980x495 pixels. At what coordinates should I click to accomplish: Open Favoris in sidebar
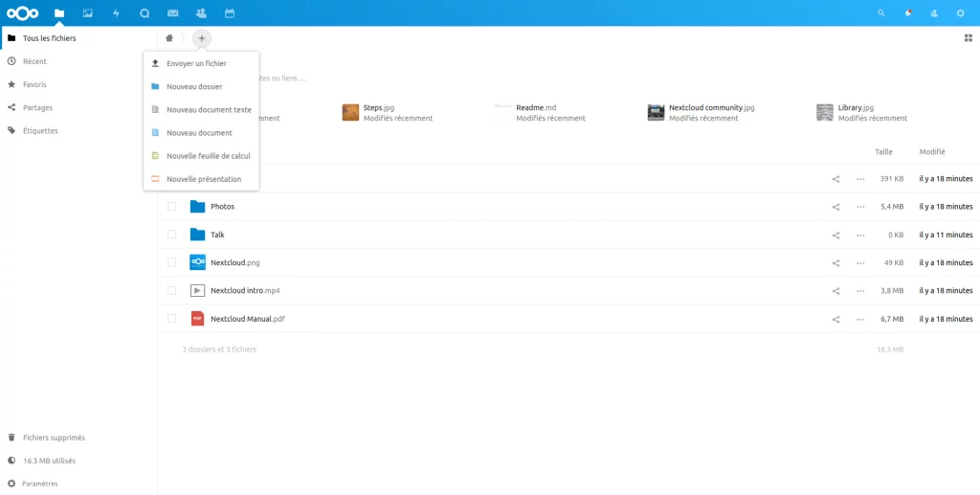point(78,84)
